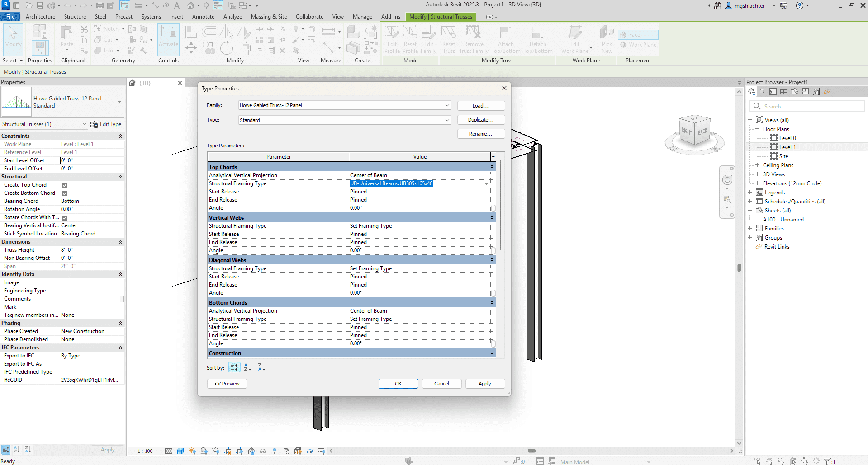Uncheck the Create Top Chord checkbox
This screenshot has height=465, width=868.
65,185
